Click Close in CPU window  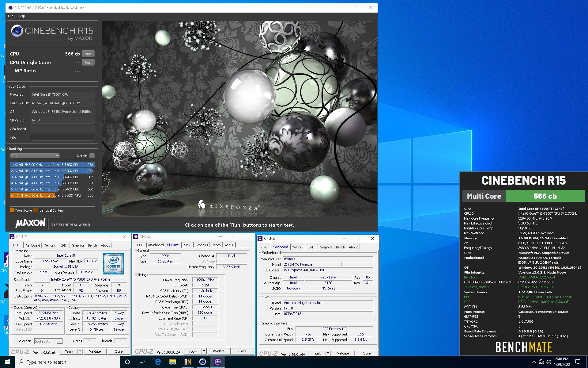pos(119,351)
